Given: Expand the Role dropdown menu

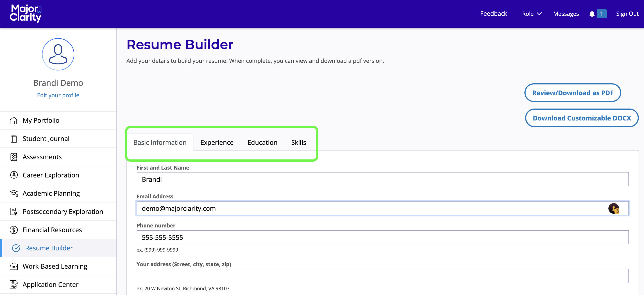Looking at the screenshot, I should tap(531, 14).
